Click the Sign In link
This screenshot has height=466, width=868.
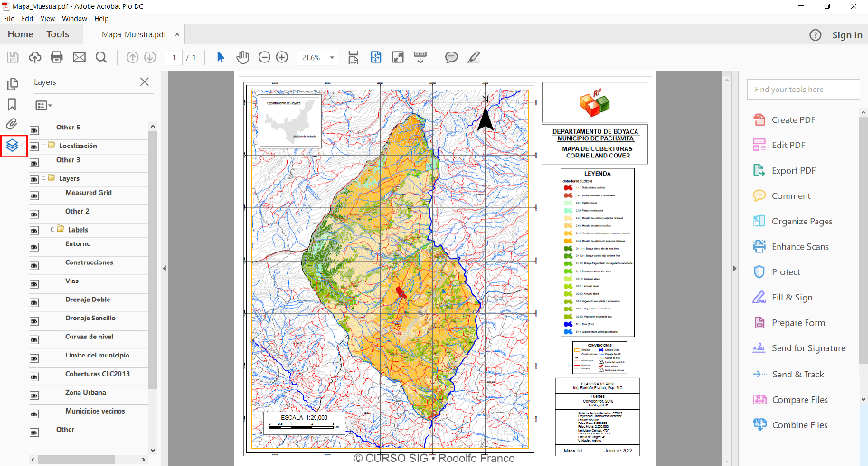point(846,34)
